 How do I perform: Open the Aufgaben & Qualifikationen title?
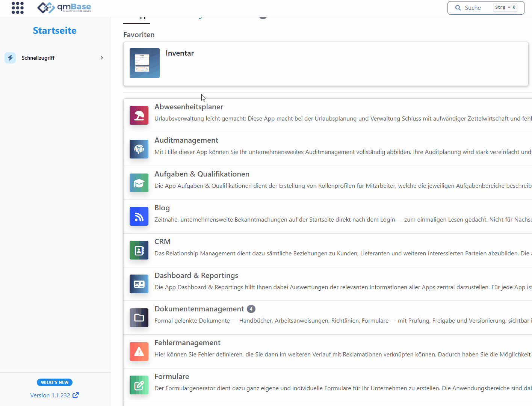[202, 174]
